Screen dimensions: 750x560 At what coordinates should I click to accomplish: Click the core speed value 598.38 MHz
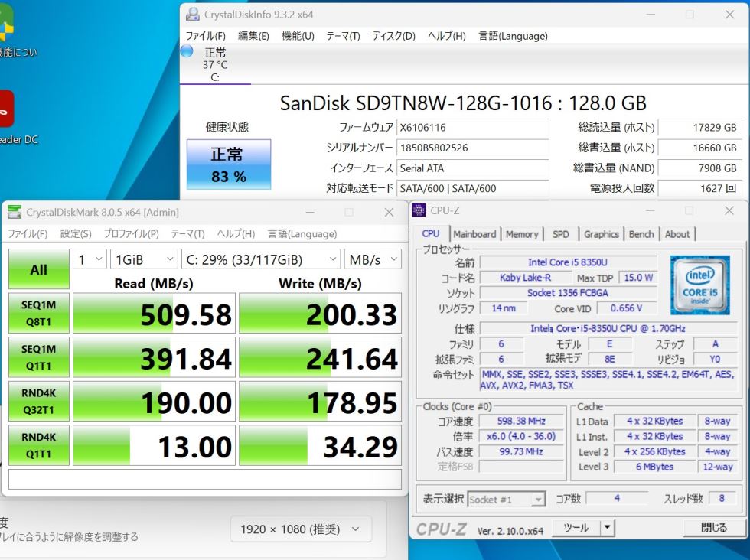(521, 422)
